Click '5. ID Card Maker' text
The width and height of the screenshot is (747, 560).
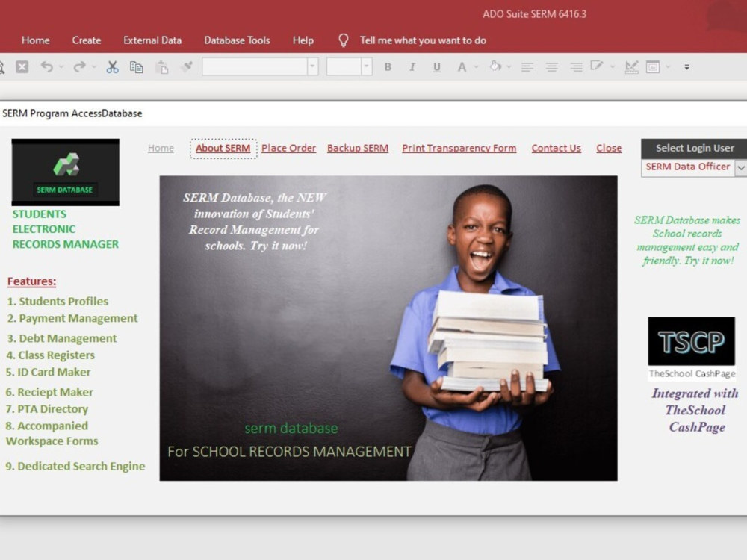(48, 372)
